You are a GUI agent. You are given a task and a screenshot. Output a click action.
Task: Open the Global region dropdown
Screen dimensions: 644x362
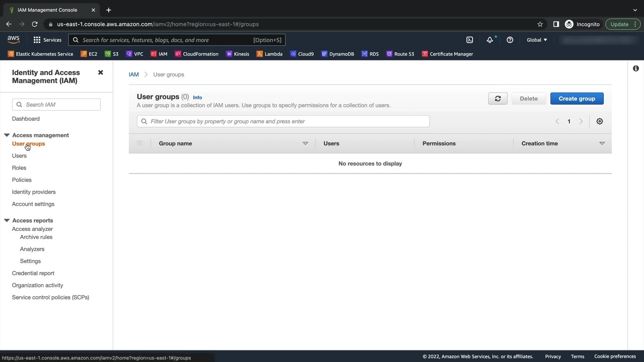pyautogui.click(x=537, y=40)
